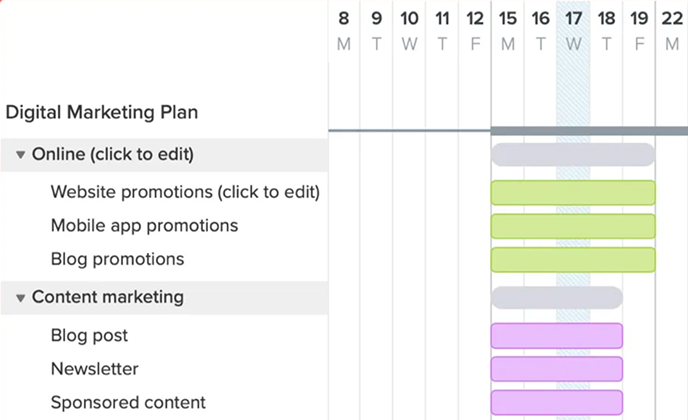Screen dimensions: 688x420
Task: Click the green Mobile app promotions bar
Action: click(572, 226)
